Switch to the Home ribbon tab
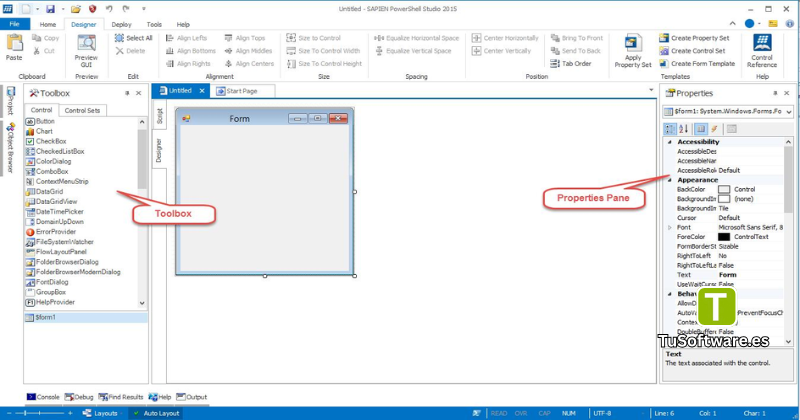This screenshot has width=800, height=420. pos(48,24)
